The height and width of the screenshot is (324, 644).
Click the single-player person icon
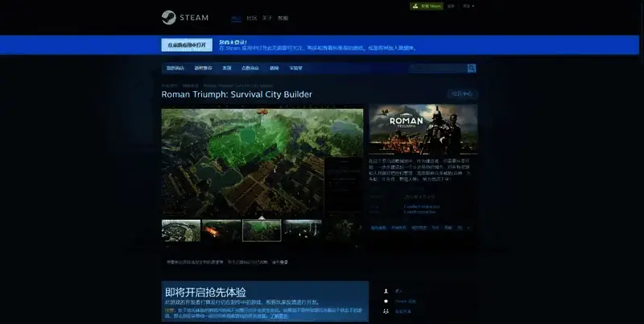tap(386, 291)
